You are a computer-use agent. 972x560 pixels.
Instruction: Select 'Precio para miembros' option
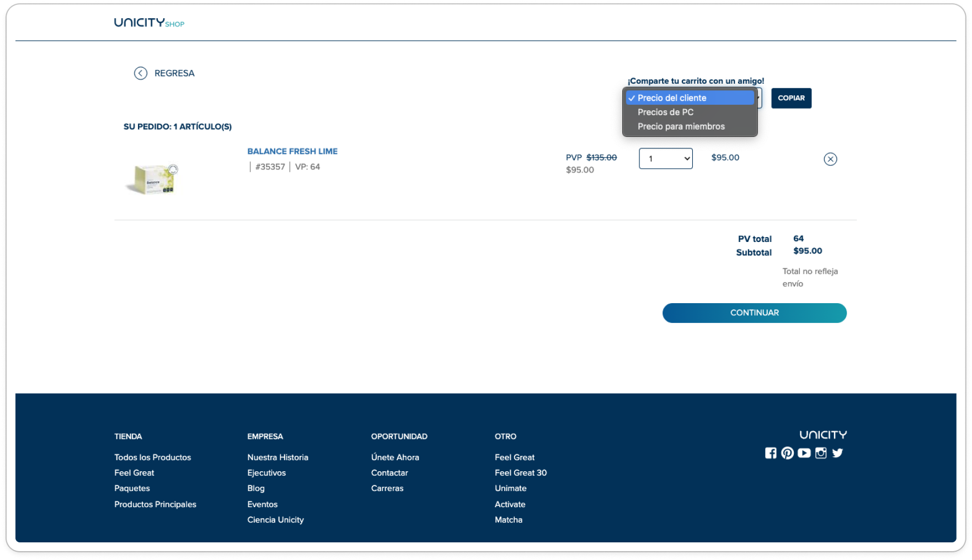tap(681, 127)
